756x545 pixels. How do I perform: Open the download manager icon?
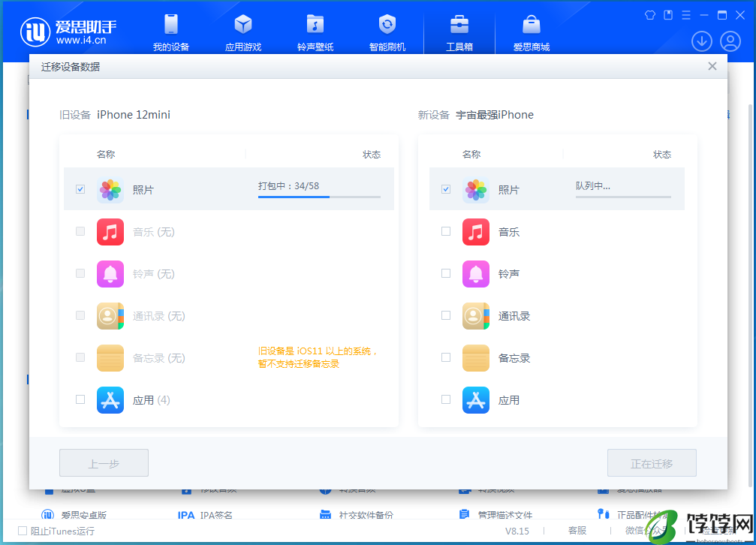click(x=701, y=41)
